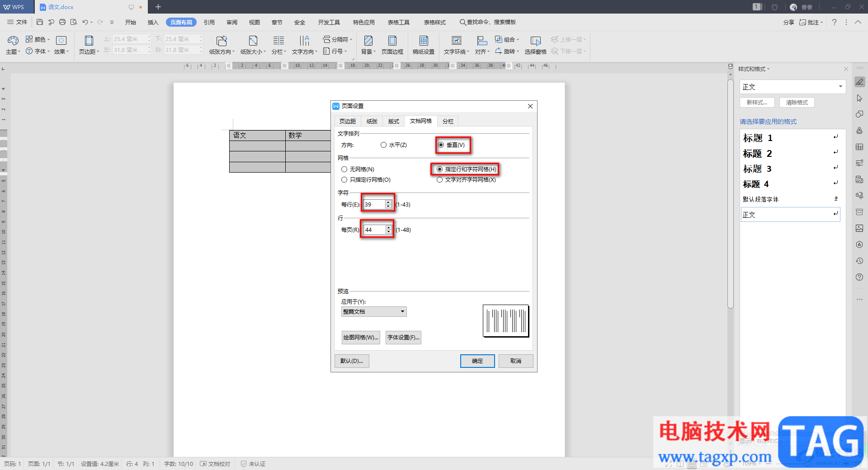Click the Align (对齐) icon
This screenshot has width=868, height=470.
482,41
